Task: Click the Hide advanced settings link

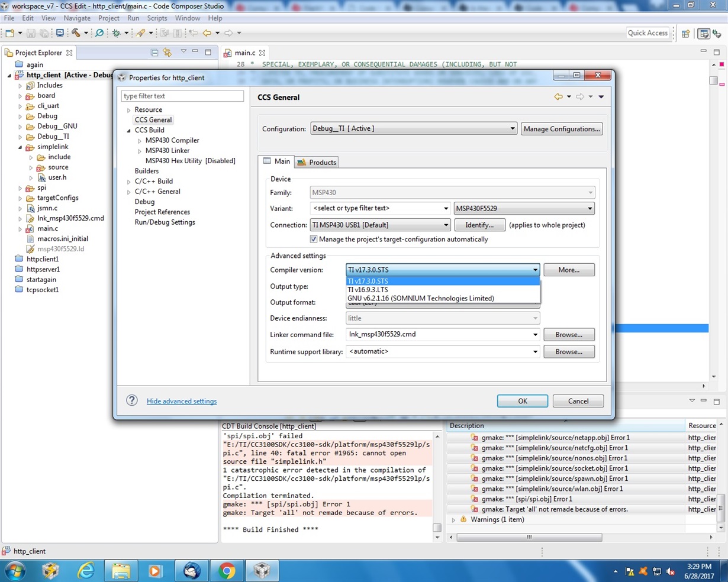Action: [182, 401]
